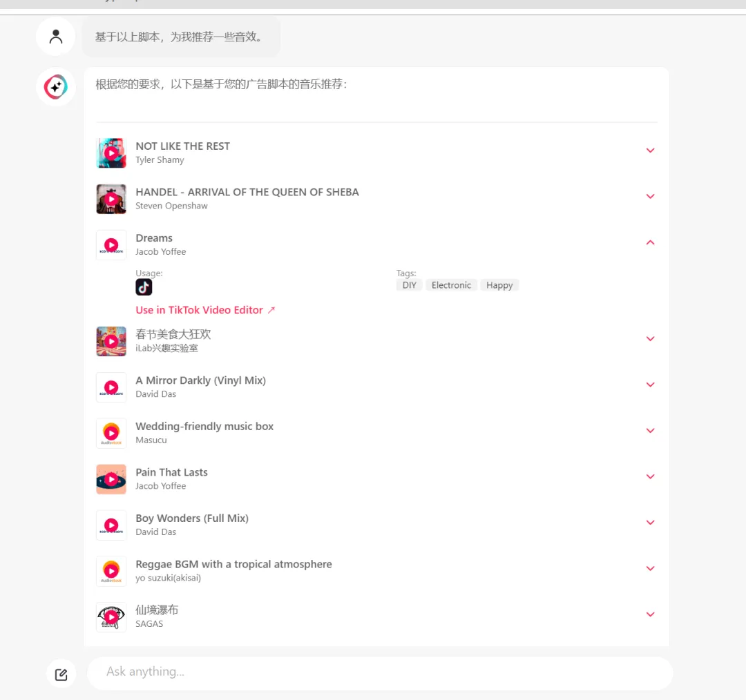The width and height of the screenshot is (746, 700).
Task: Click artist yo suzuki(akisai)
Action: pyautogui.click(x=169, y=579)
